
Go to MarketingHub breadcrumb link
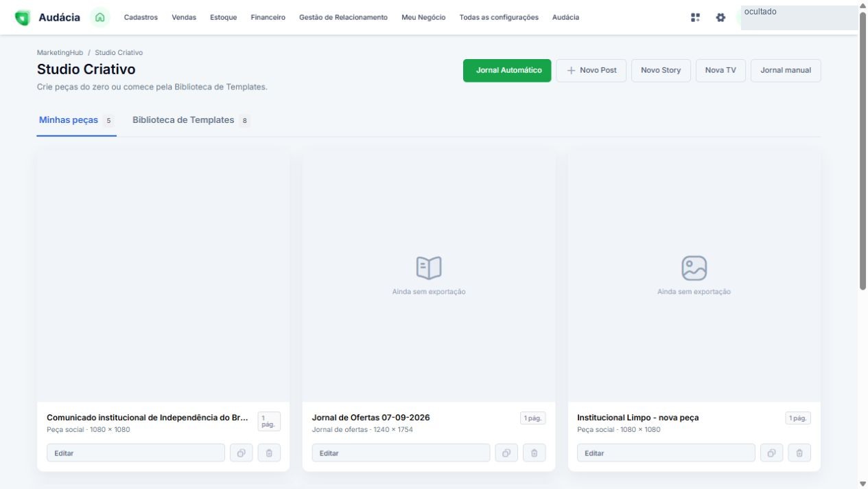(60, 52)
